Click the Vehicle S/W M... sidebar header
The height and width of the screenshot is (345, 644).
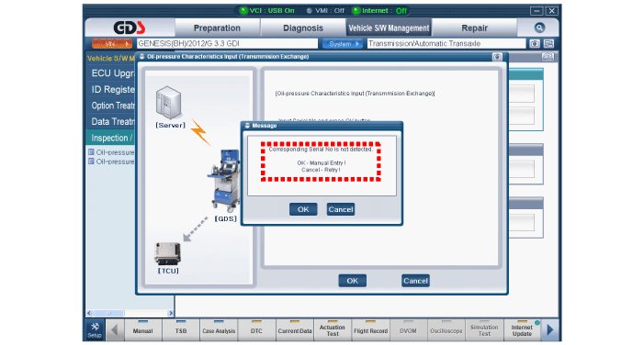(x=111, y=58)
